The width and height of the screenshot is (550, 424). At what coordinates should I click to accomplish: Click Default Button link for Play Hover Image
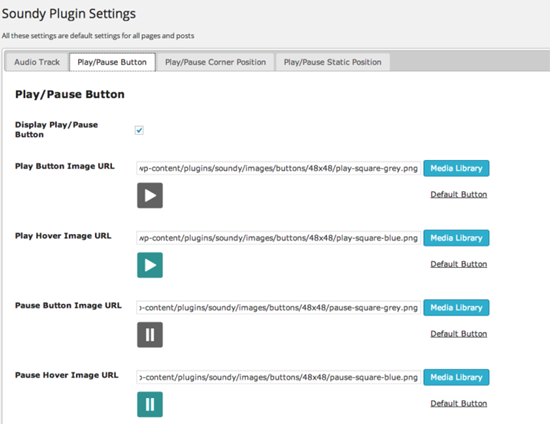[459, 264]
